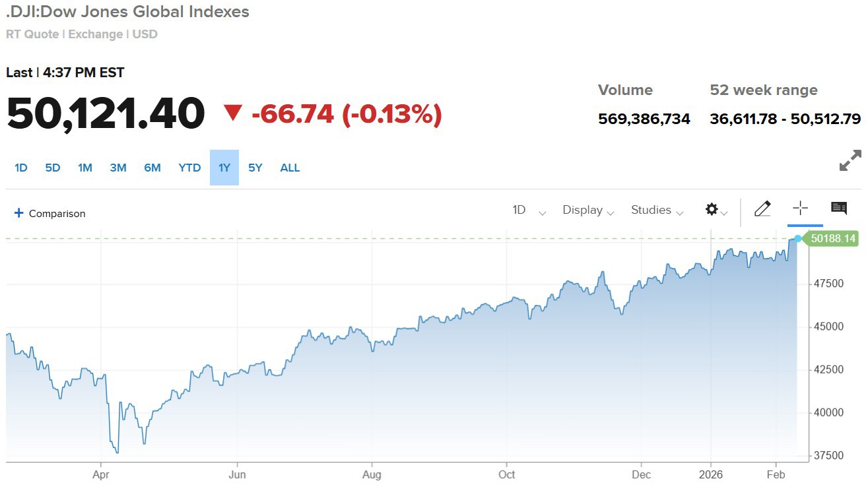Image resolution: width=868 pixels, height=483 pixels.
Task: Toggle the ALL time range
Action: pos(290,168)
